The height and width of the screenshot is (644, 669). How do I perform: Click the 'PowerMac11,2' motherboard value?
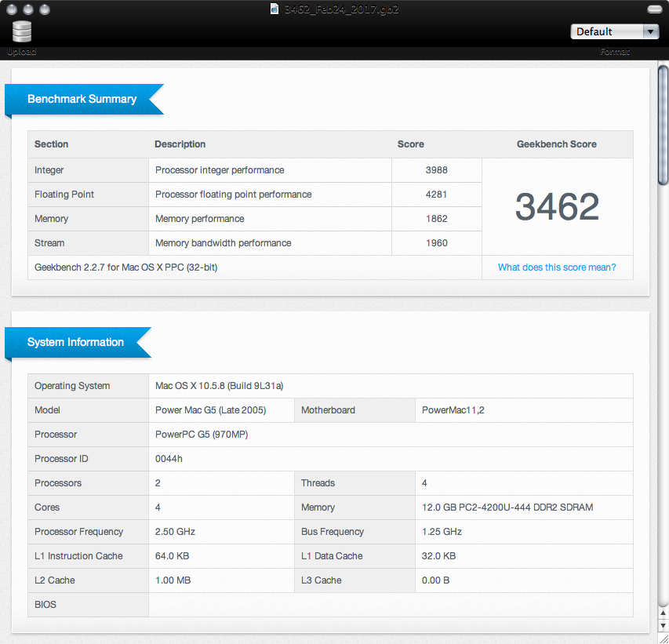click(x=453, y=410)
